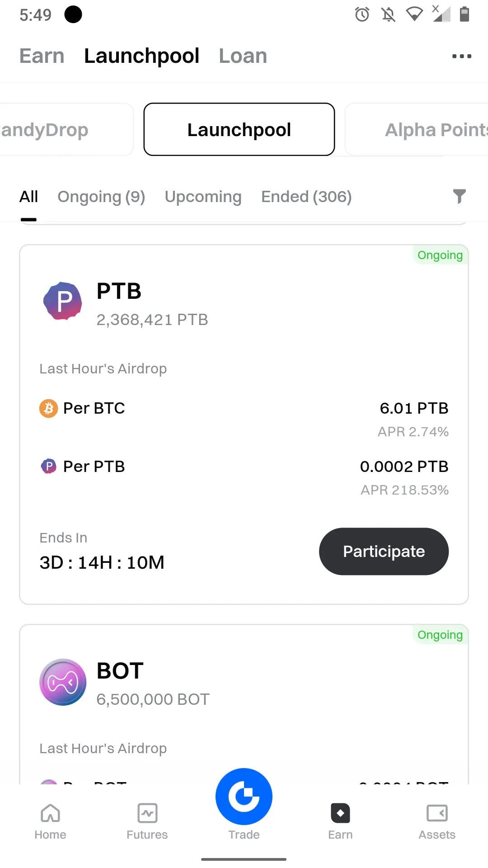
Task: Tap the alarm icon in status bar
Action: [x=362, y=14]
